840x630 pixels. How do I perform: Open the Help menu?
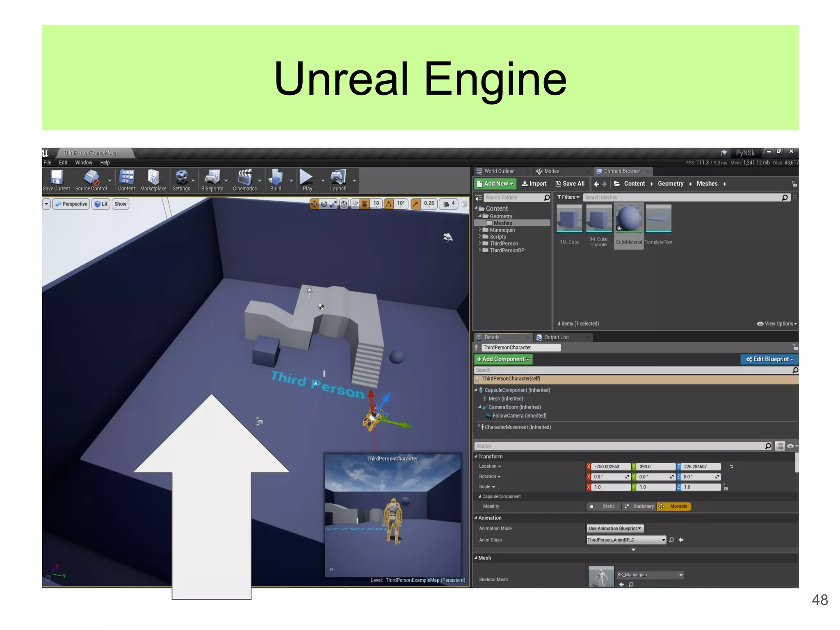105,163
